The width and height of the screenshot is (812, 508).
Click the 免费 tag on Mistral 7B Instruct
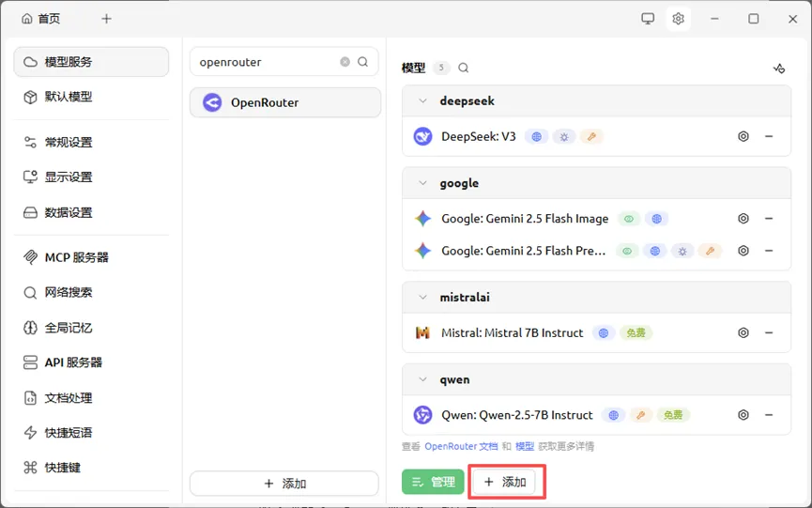[636, 333]
